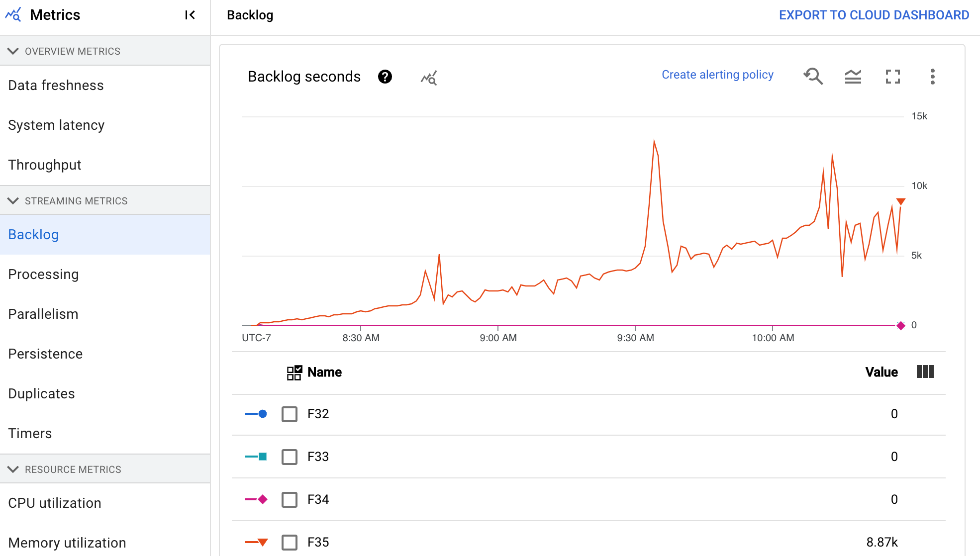Click the column layout icon in legend header
Image resolution: width=980 pixels, height=556 pixels.
tap(925, 372)
